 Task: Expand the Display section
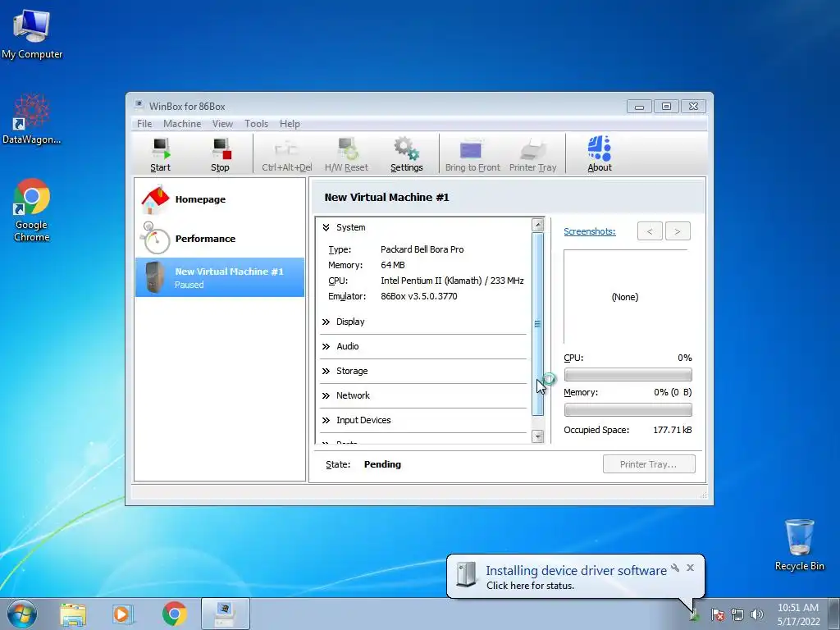[x=326, y=322]
